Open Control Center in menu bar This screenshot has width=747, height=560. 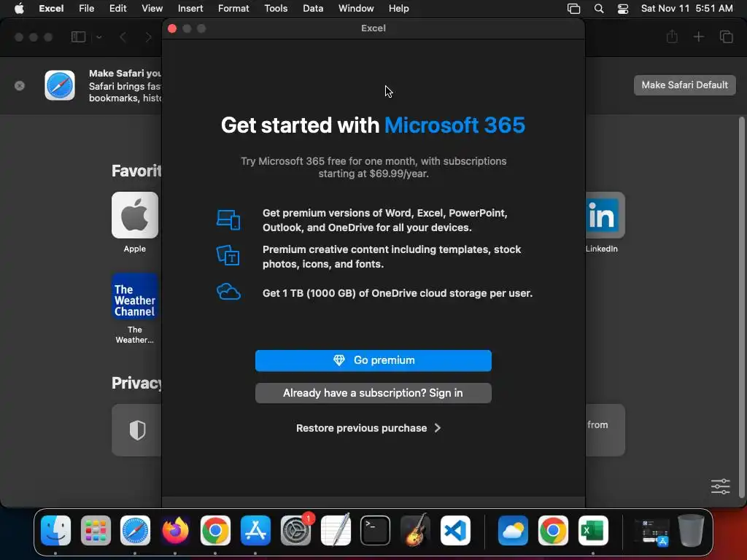[x=623, y=9]
